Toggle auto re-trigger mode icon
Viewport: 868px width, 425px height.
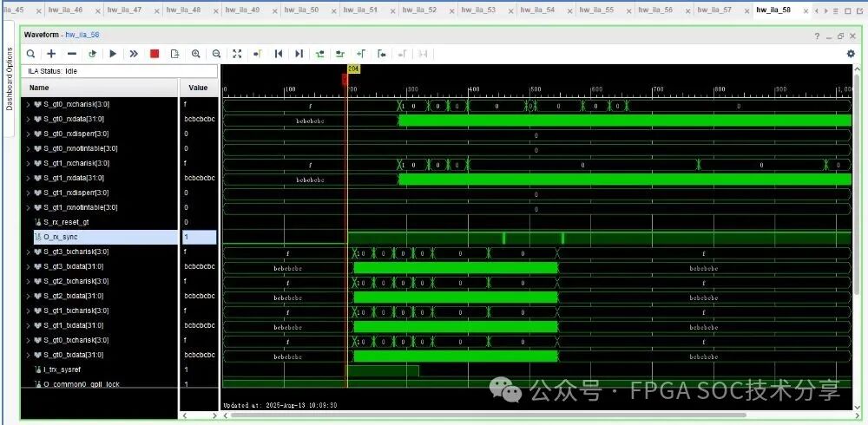coord(93,54)
